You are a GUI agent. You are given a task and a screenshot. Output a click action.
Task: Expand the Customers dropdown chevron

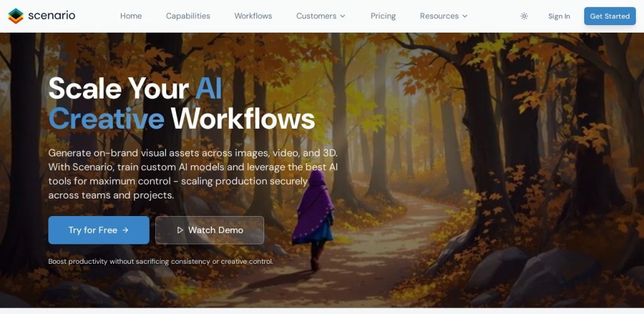tap(343, 16)
